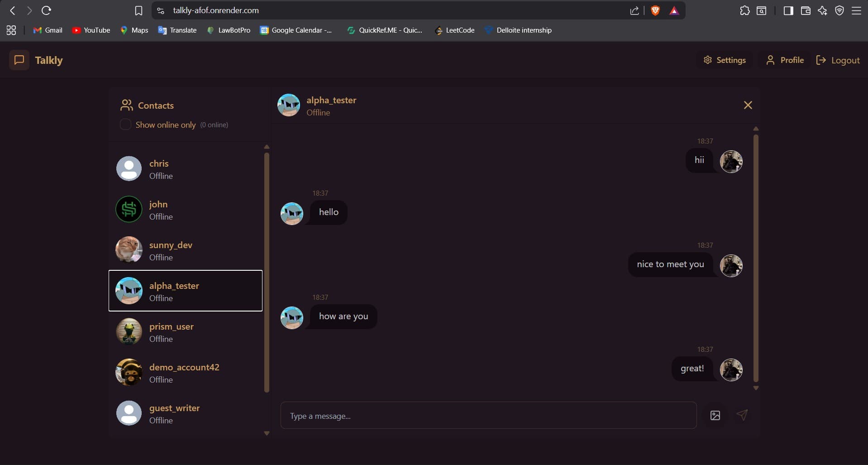Click the attach image icon
The height and width of the screenshot is (465, 868).
coord(715,415)
